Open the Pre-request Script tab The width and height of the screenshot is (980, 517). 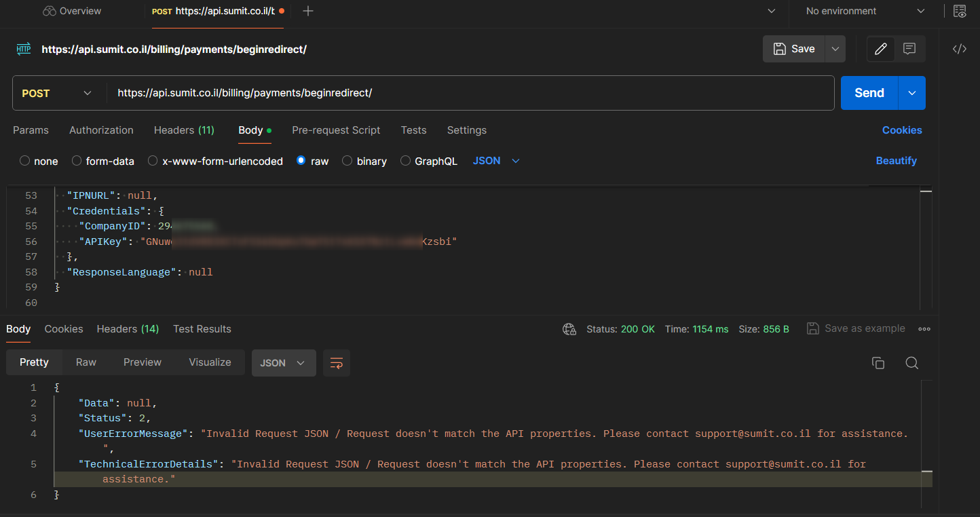(336, 130)
